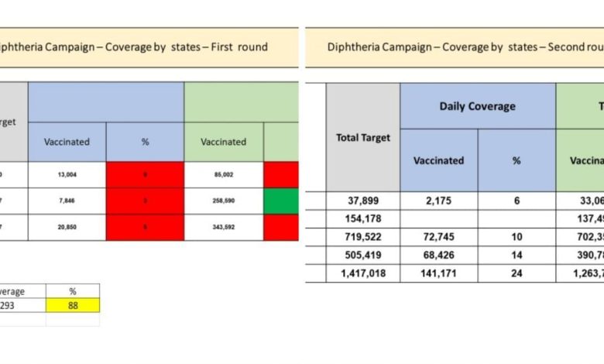Click the empty cell beside 154,178
Viewport: 604px width, 364px height.
(x=439, y=218)
